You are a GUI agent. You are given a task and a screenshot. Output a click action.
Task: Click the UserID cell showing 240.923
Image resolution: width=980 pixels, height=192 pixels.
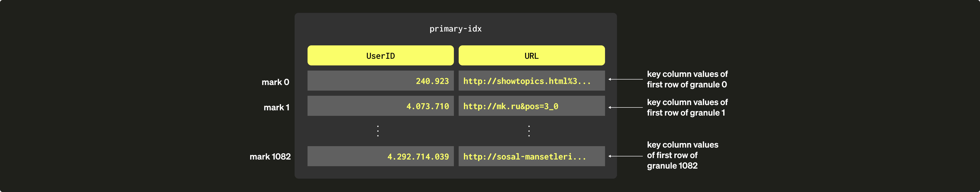(380, 81)
